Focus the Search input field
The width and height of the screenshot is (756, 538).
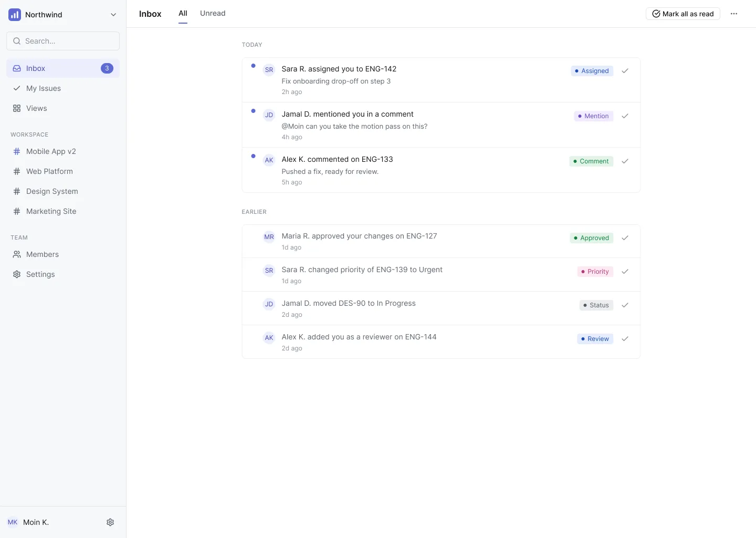pyautogui.click(x=63, y=41)
